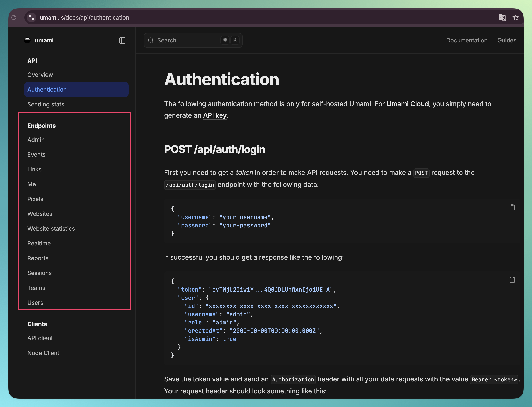Copy the token response code block
532x407 pixels.
(512, 280)
